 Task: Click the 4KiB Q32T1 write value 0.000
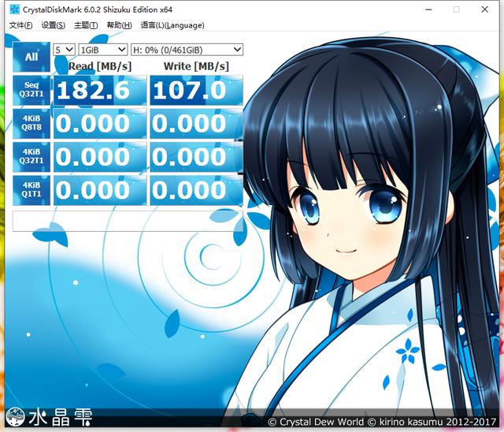pyautogui.click(x=196, y=157)
